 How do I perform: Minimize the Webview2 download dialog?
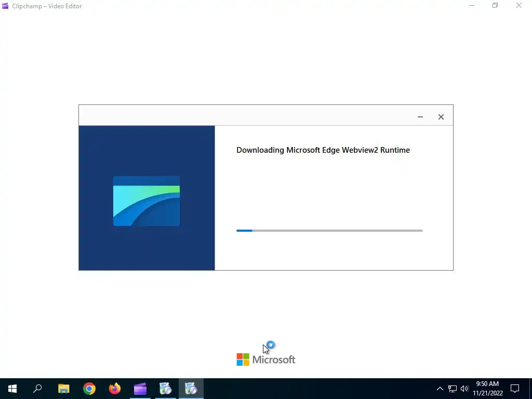tap(420, 117)
